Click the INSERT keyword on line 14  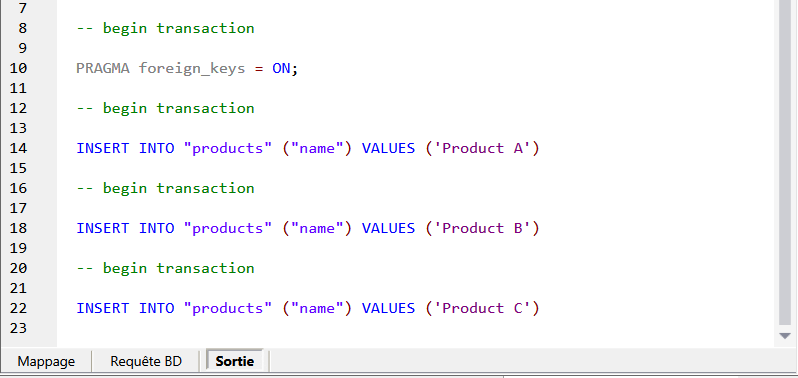tap(103, 148)
